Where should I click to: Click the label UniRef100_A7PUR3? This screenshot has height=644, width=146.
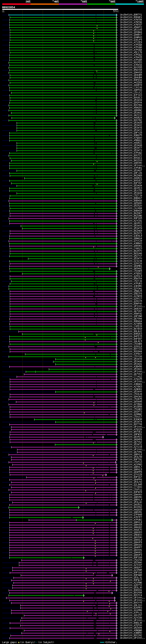tap(131, 284)
